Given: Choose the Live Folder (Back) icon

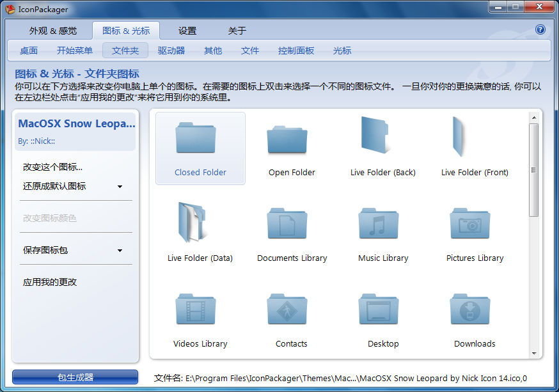Looking at the screenshot, I should point(374,135).
